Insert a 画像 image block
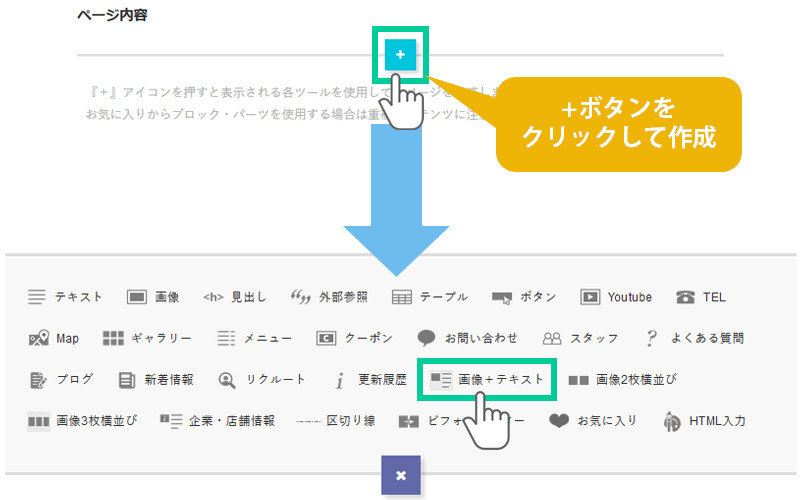Viewport: 800px width, 500px height. pos(153,297)
